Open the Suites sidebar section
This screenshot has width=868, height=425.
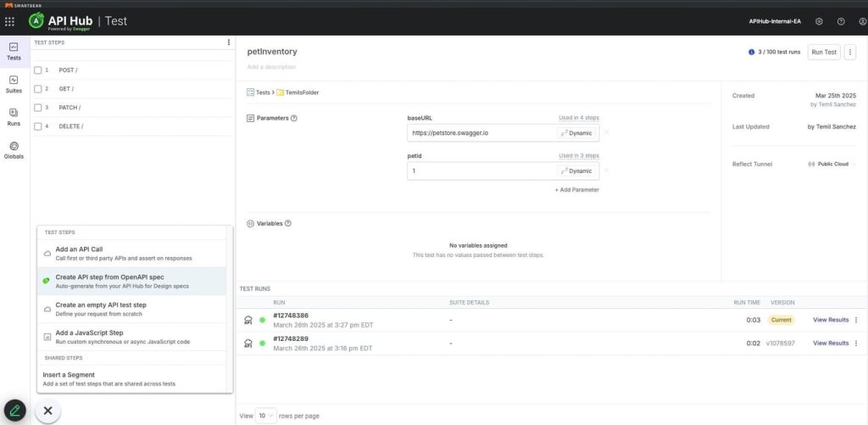click(x=14, y=84)
